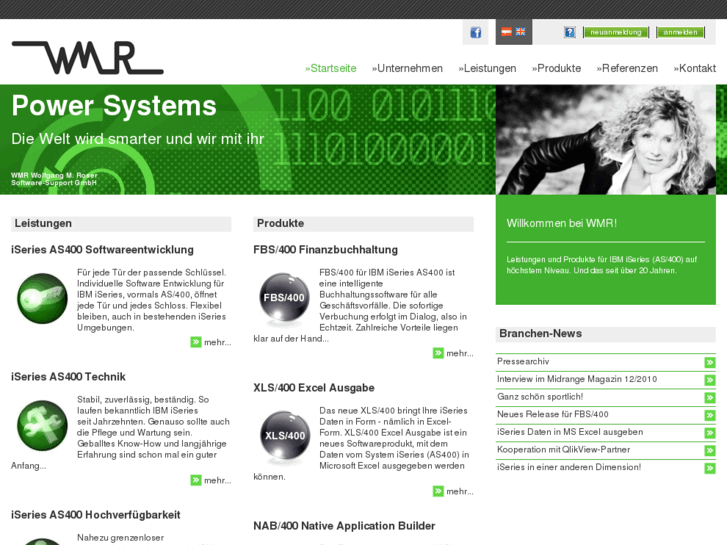Click heading iSeries AS400 Technik
The image size is (727, 545).
tap(68, 377)
